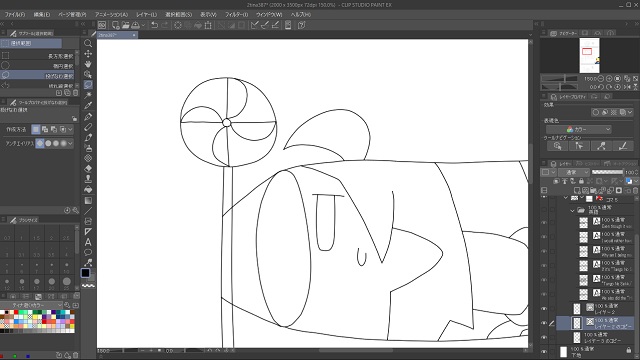Toggle visibility of レイヤー 3 のコピー layer

544,338
